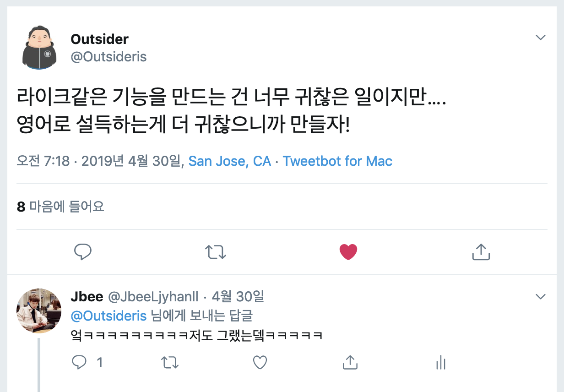Open the @JbeeLjyhanll profile handle
Screen dimensions: 564x392
click(153, 297)
